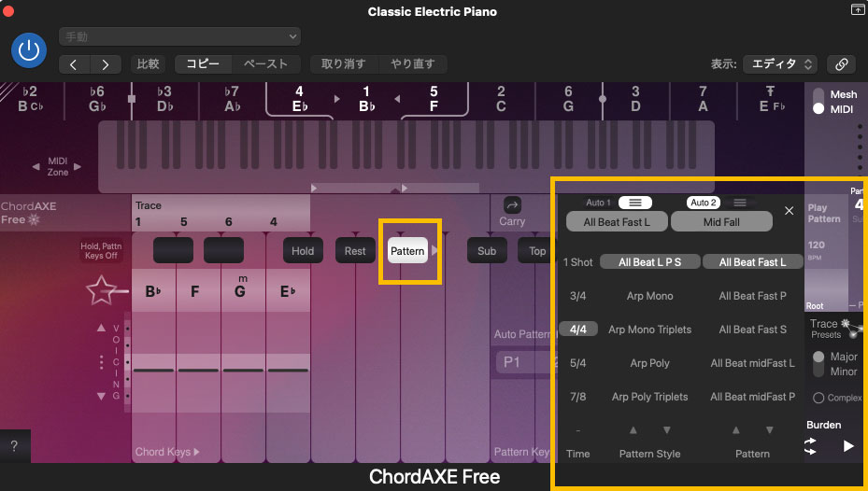
Task: Choose Arp Poly Triplets style
Action: (x=650, y=397)
